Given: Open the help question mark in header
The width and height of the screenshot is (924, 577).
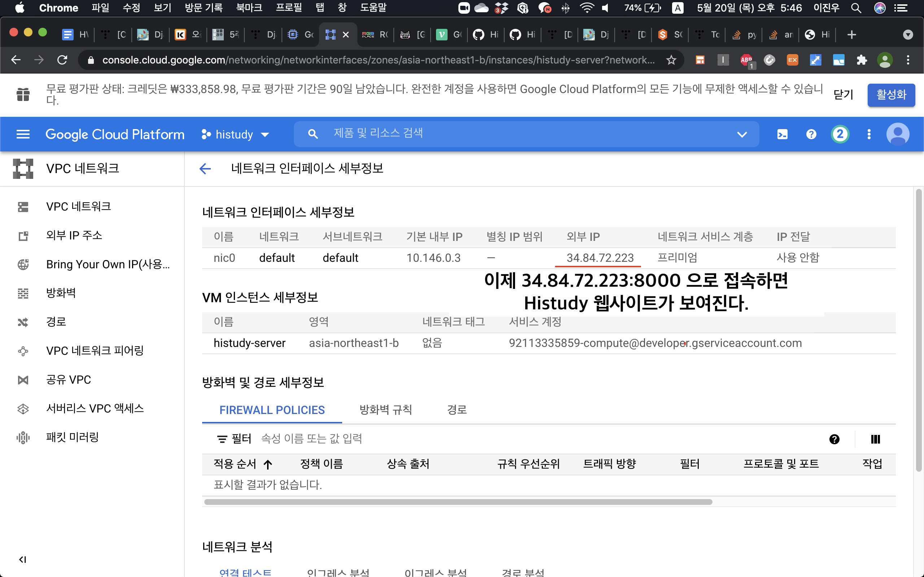Looking at the screenshot, I should point(811,134).
